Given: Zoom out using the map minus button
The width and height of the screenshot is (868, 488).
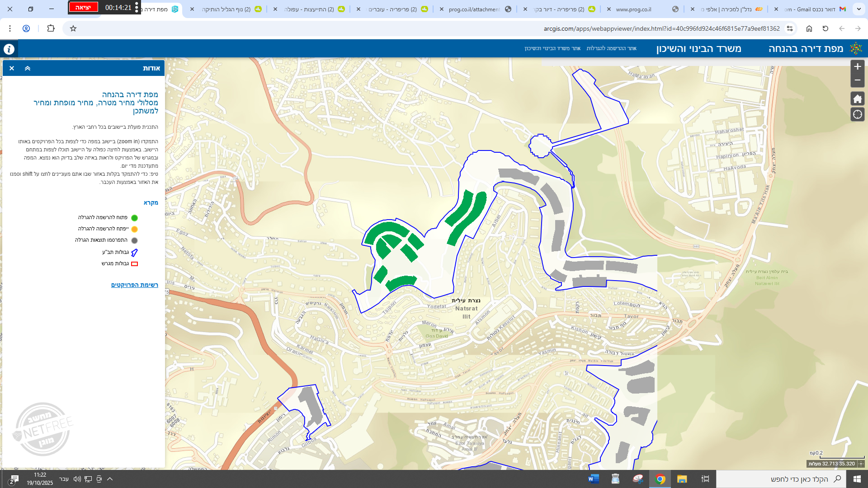Looking at the screenshot, I should [x=858, y=80].
